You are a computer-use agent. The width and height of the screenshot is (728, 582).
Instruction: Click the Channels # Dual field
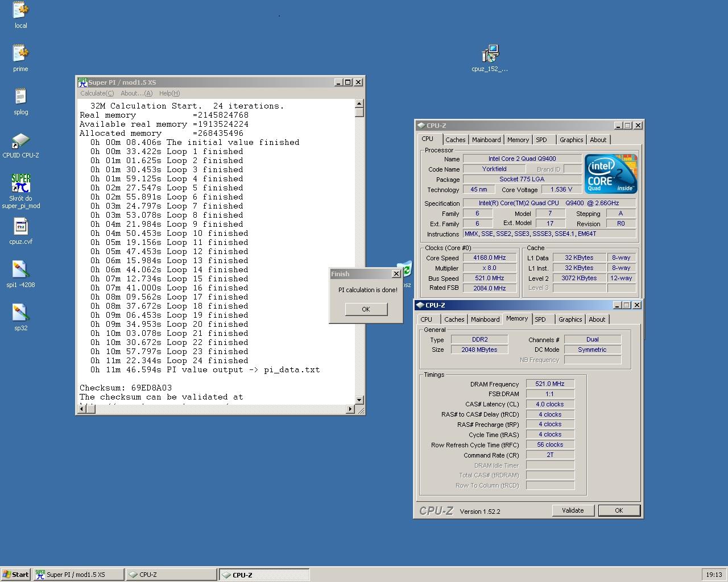(593, 339)
